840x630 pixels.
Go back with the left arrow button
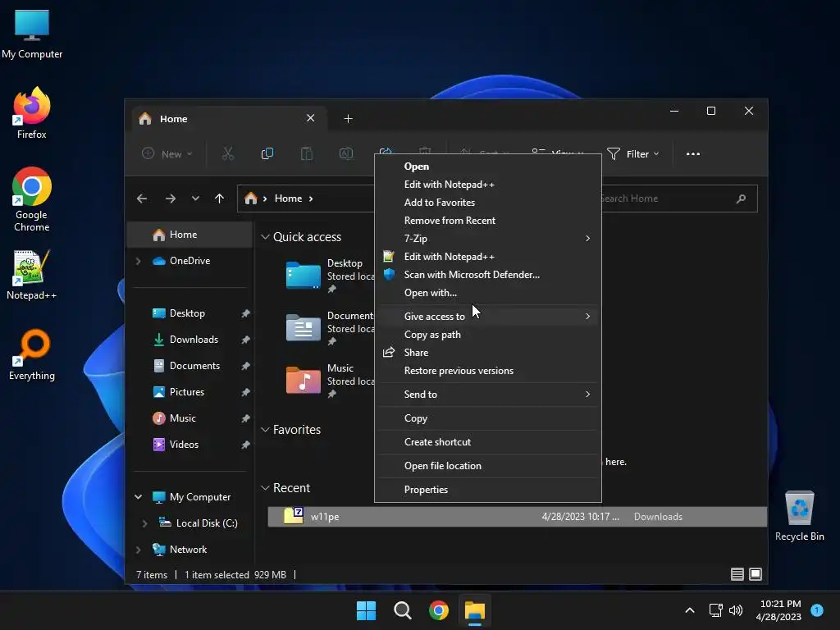141,199
